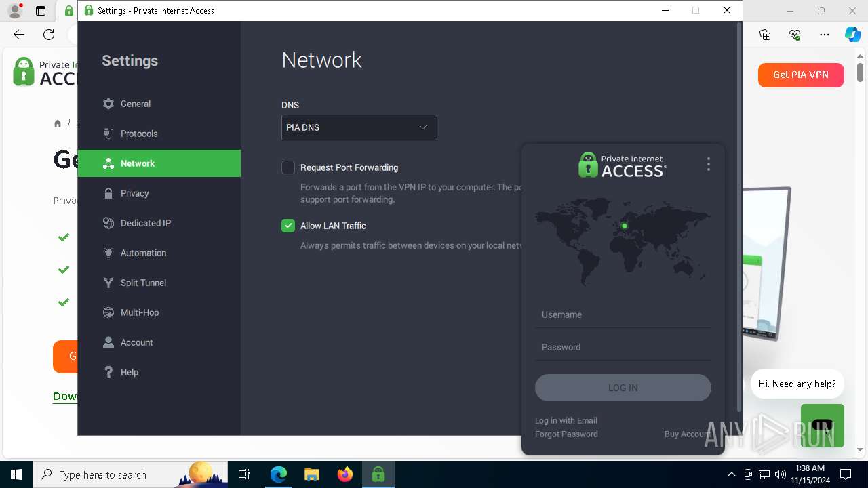868x488 pixels.
Task: Open the Edge tab actions icon
Action: coord(40,11)
